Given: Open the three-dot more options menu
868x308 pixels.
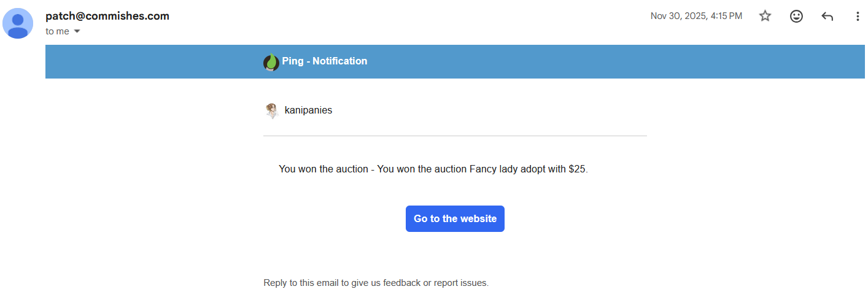Looking at the screenshot, I should [858, 17].
